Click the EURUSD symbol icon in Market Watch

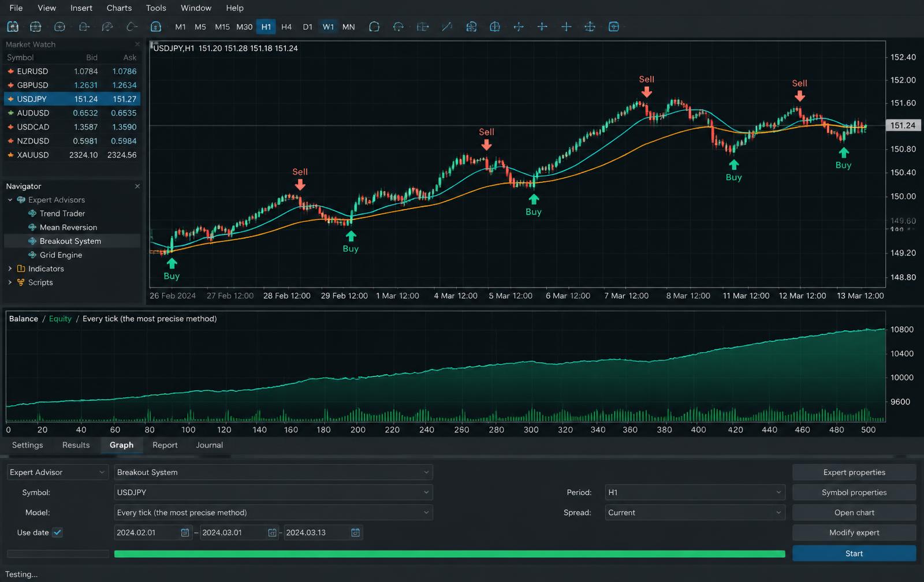point(10,71)
